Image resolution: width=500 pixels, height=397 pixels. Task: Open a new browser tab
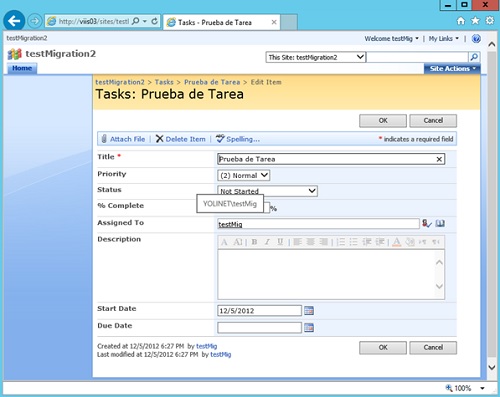tap(289, 22)
